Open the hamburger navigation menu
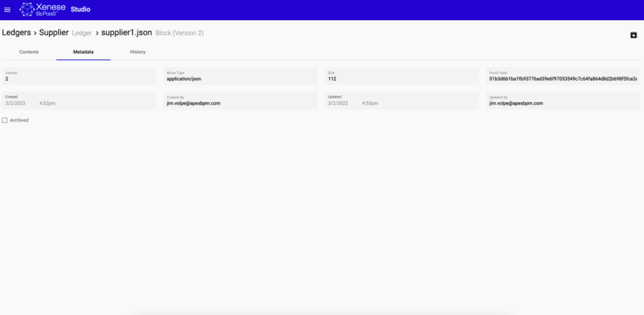644x315 pixels. coord(8,9)
